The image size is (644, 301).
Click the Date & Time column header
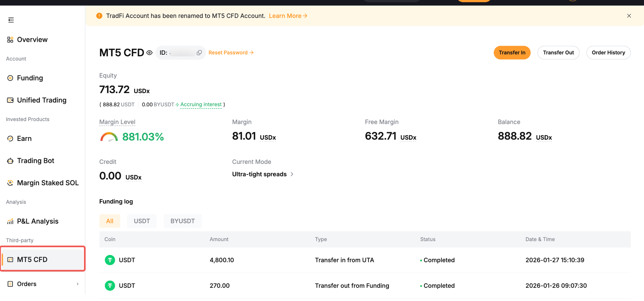tap(540, 239)
